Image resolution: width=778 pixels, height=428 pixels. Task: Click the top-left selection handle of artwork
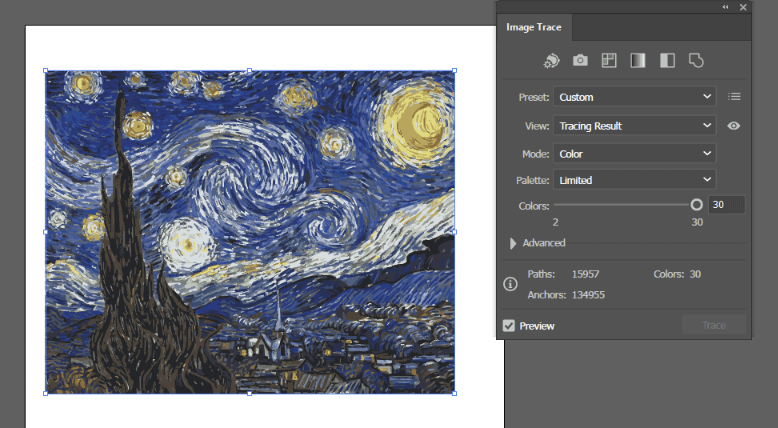pos(46,71)
